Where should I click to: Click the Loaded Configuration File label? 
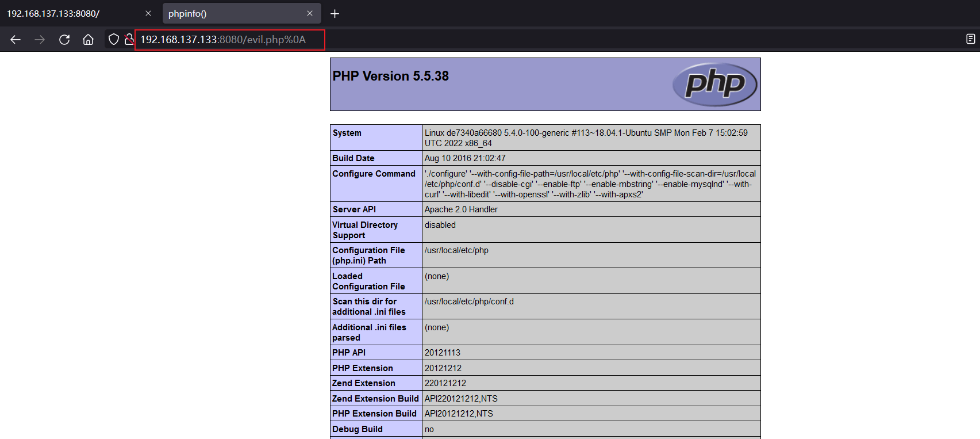(x=368, y=281)
